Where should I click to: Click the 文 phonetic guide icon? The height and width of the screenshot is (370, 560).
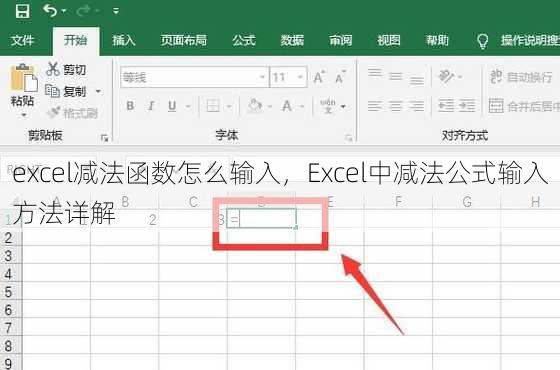click(328, 106)
